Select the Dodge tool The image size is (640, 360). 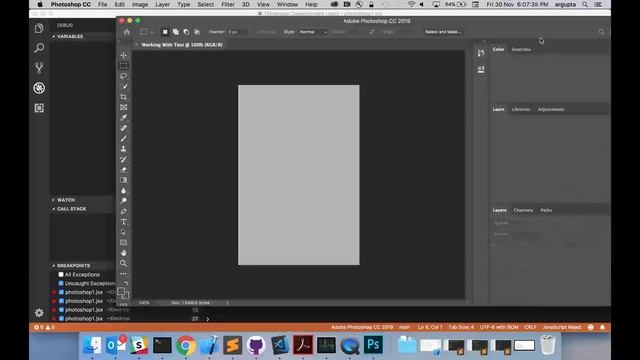click(123, 201)
